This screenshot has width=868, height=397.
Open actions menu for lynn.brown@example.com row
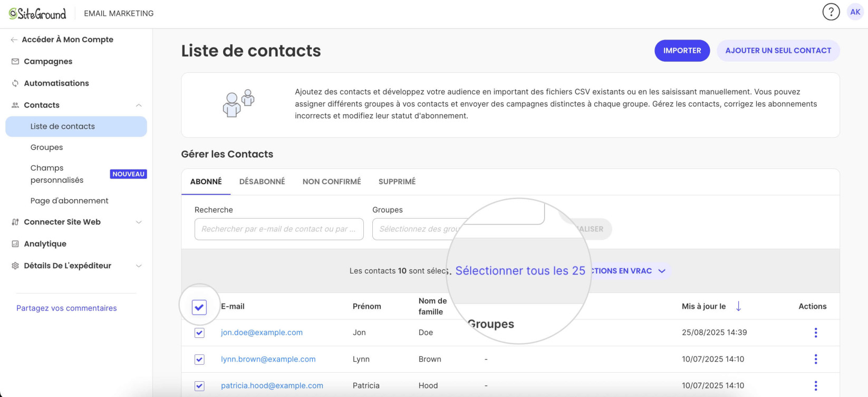(816, 359)
